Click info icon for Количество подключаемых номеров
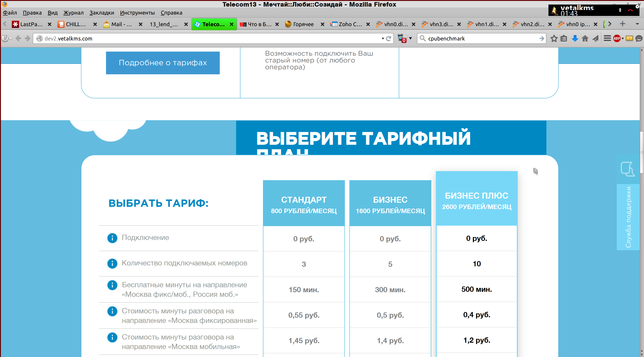644x357 pixels. [x=112, y=263]
